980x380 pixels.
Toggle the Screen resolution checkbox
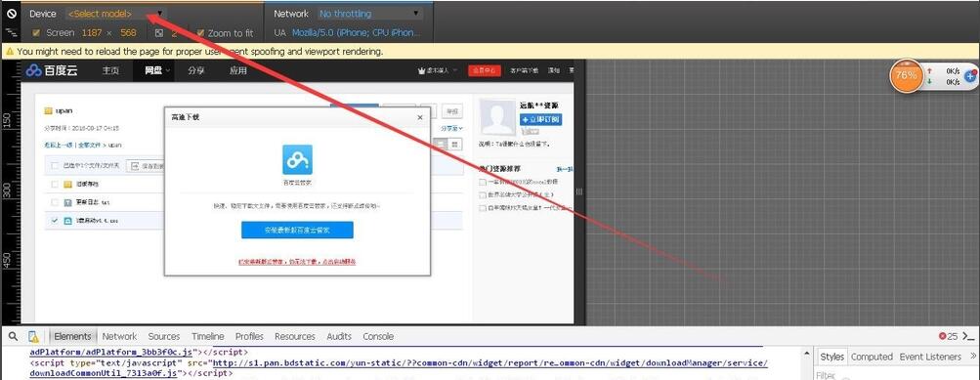[36, 32]
